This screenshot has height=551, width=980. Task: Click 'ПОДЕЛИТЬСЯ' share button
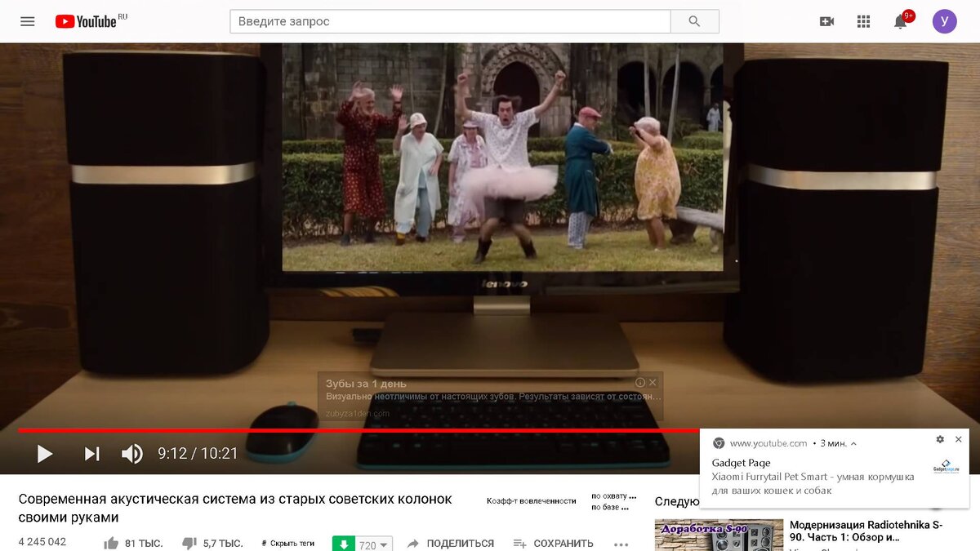coord(451,543)
